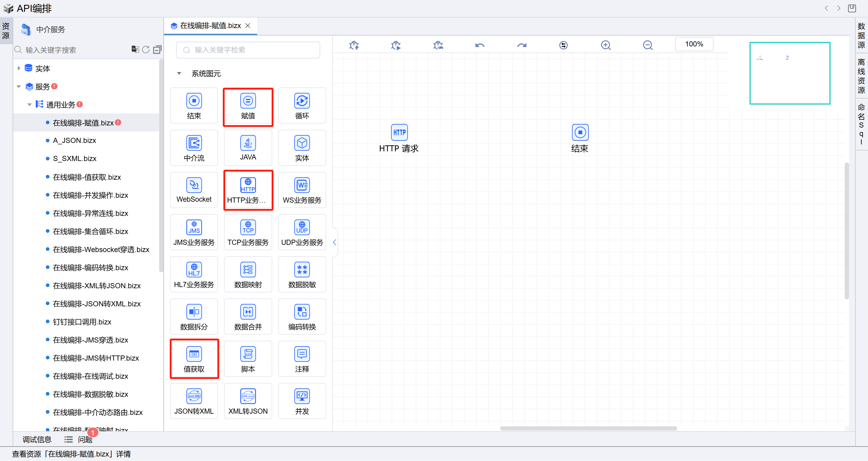Click the zoom in magnifier icon
This screenshot has height=461, width=868.
coord(605,45)
